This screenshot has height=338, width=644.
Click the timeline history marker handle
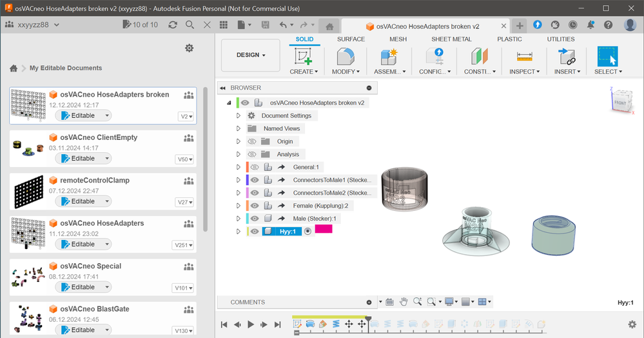tap(368, 319)
